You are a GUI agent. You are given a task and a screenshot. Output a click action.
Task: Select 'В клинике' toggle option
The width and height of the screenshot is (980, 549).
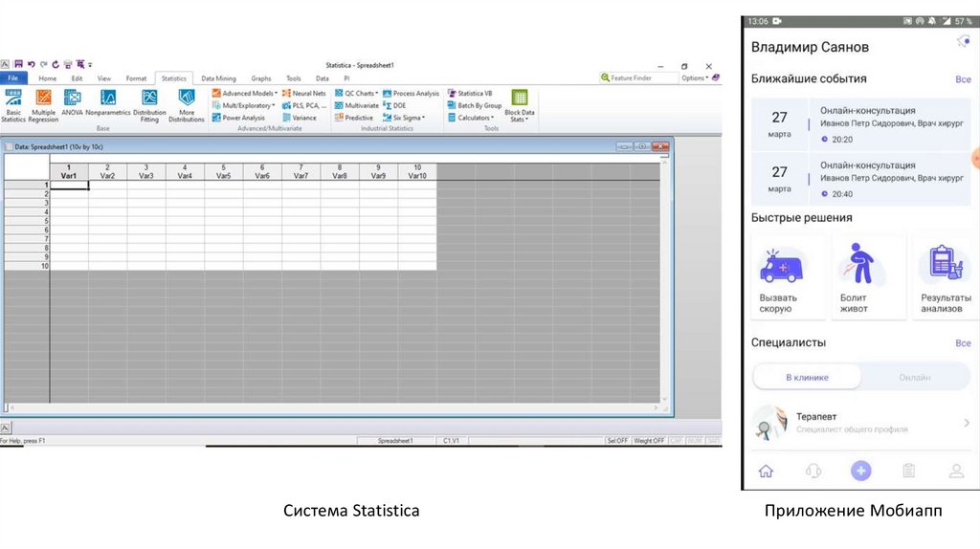click(807, 377)
